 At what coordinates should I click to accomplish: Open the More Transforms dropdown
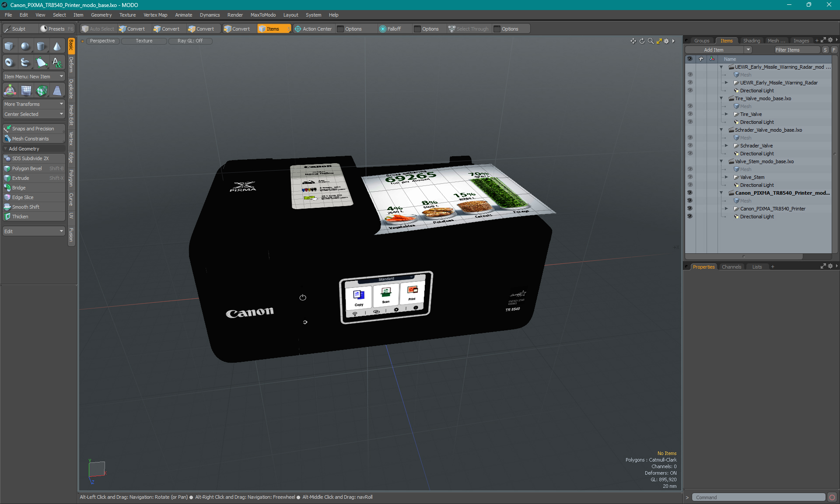(34, 104)
